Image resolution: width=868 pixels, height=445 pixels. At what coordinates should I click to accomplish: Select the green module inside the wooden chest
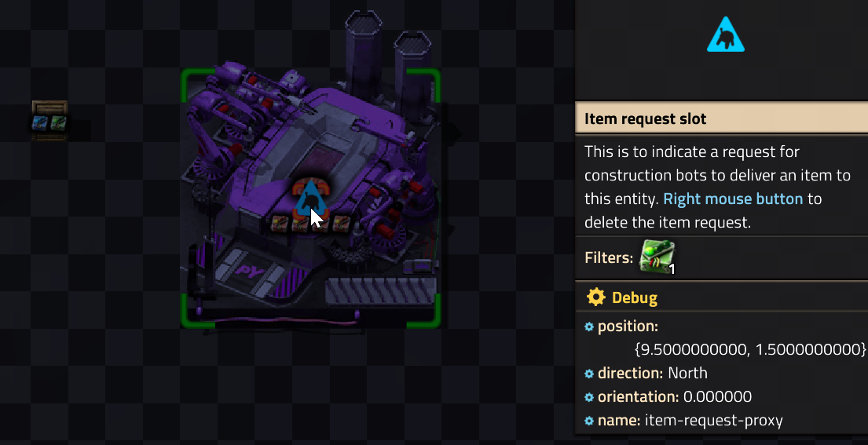(58, 122)
